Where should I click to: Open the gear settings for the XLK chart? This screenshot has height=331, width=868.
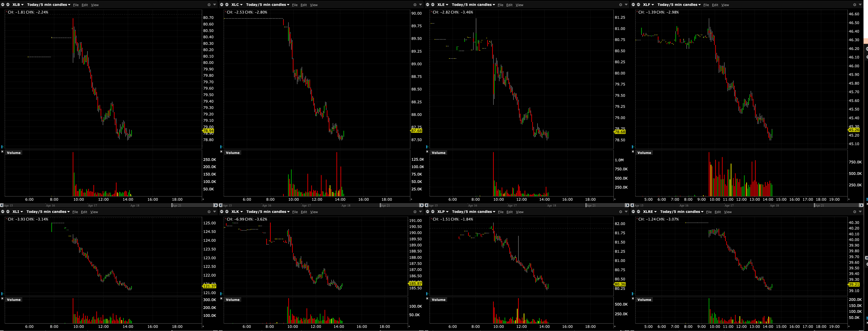(415, 212)
